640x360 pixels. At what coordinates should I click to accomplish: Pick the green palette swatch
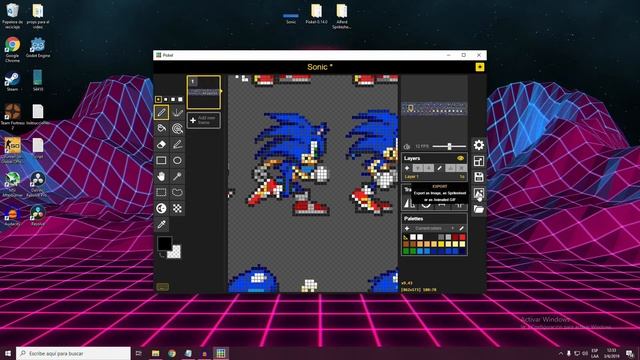[406, 251]
